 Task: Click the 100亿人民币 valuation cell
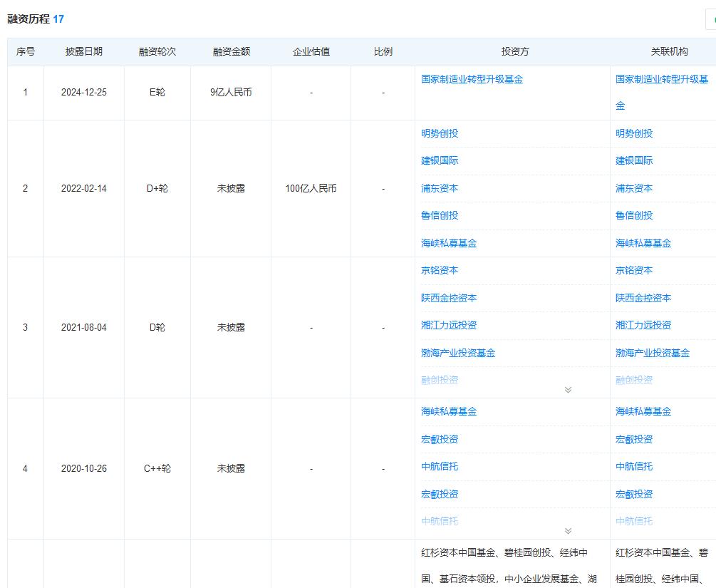coord(311,189)
